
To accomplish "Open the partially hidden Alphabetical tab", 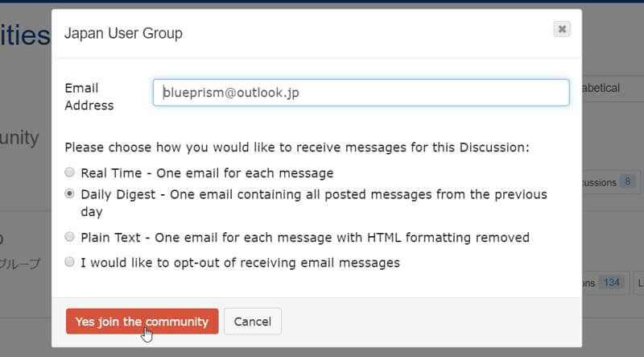I will [x=601, y=88].
